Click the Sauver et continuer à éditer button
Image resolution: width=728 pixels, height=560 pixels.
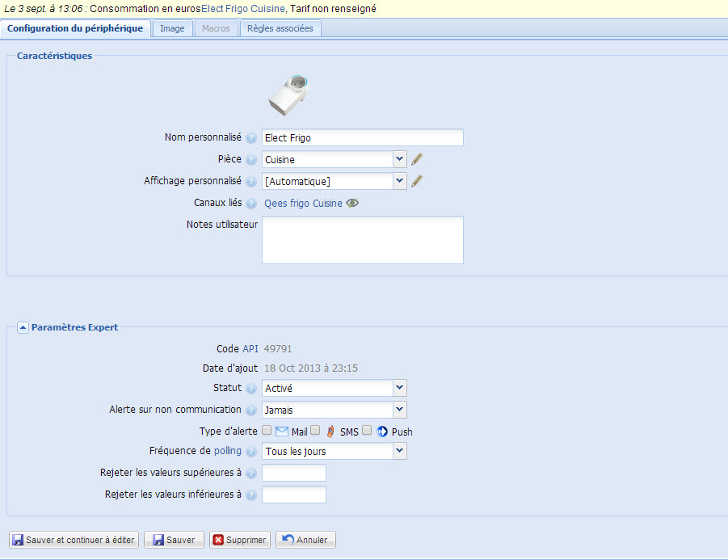[74, 540]
